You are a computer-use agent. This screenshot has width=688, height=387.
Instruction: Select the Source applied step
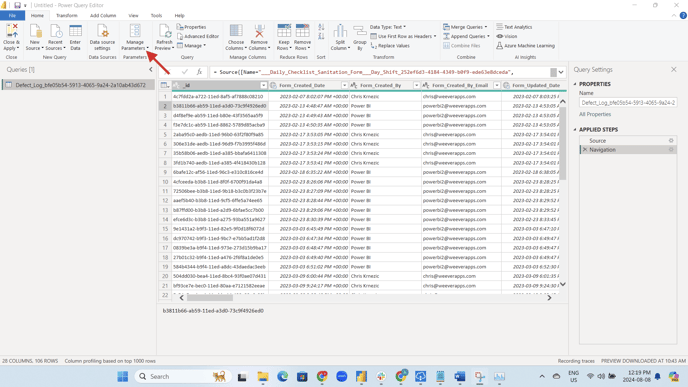pyautogui.click(x=627, y=140)
